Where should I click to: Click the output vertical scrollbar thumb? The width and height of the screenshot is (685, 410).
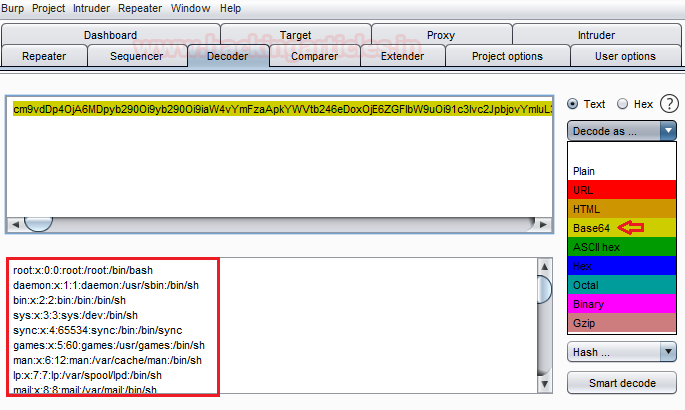(x=544, y=289)
